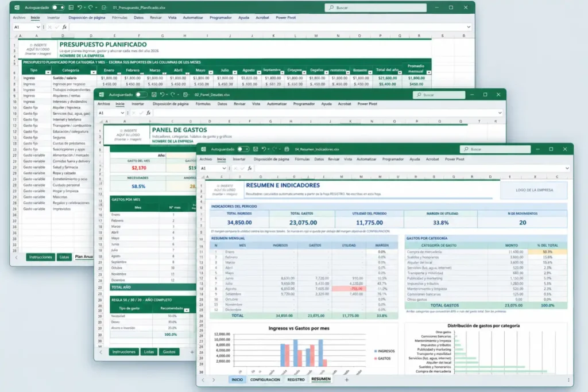
Task: Open Mayo column filter dropdown
Action: point(211,72)
